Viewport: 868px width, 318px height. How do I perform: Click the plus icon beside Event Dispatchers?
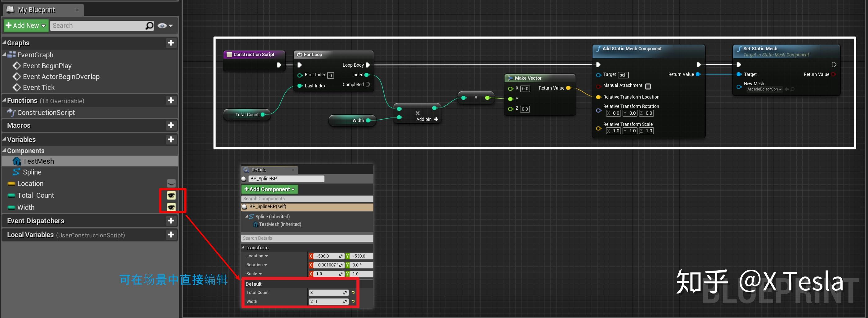click(171, 221)
